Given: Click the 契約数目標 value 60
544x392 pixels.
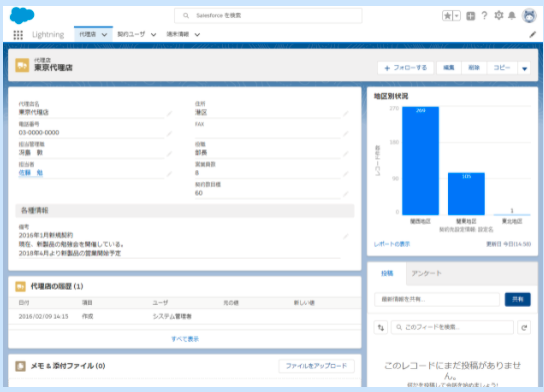Looking at the screenshot, I should 199,193.
